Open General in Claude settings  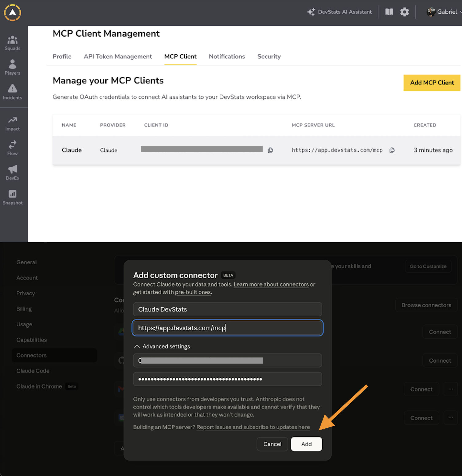[x=26, y=262]
